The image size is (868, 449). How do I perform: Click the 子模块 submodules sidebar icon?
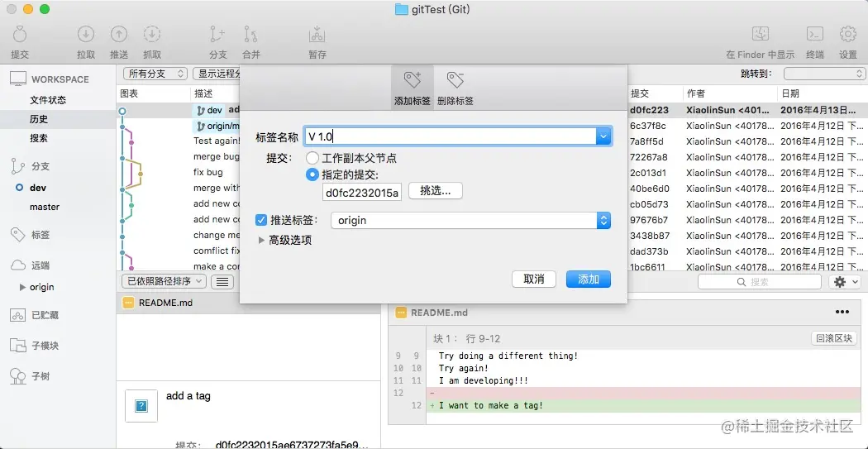click(18, 346)
